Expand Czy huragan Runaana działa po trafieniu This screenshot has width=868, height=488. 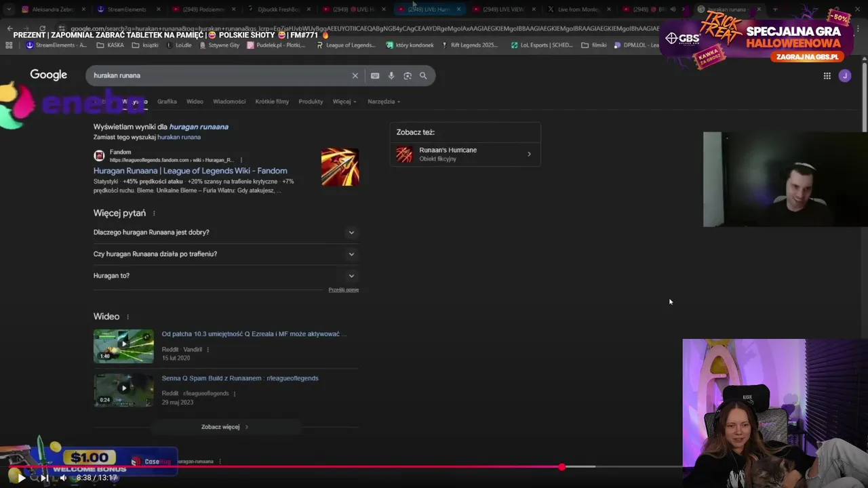pos(226,254)
